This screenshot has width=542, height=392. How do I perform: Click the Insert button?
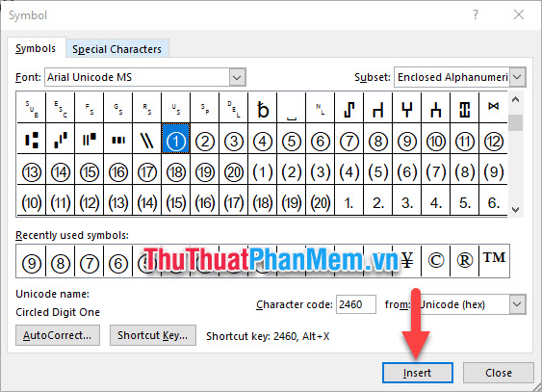point(417,373)
